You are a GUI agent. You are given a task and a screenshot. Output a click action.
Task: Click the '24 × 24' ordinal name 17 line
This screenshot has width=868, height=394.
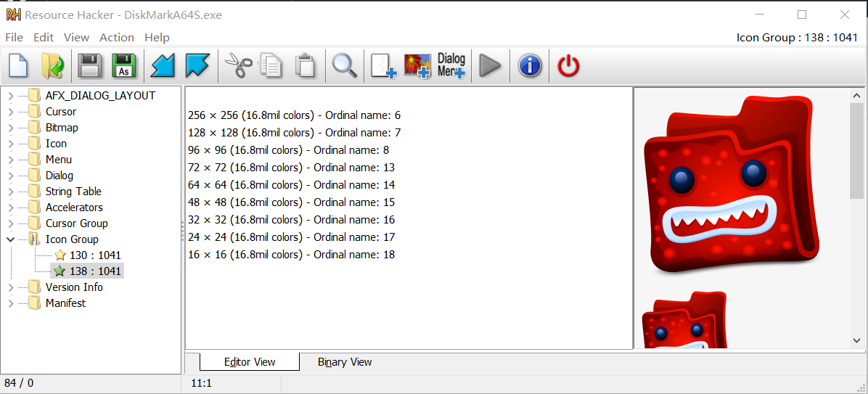point(291,237)
